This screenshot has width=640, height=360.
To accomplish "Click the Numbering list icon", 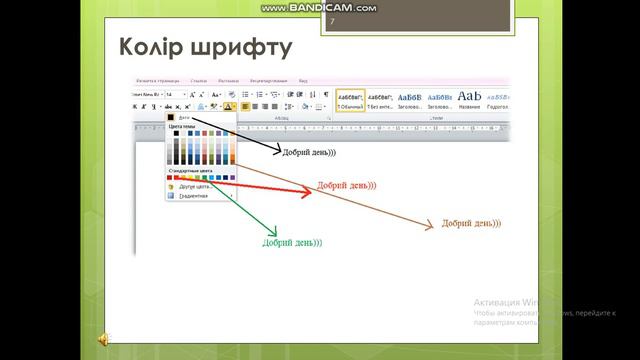I will tap(260, 95).
